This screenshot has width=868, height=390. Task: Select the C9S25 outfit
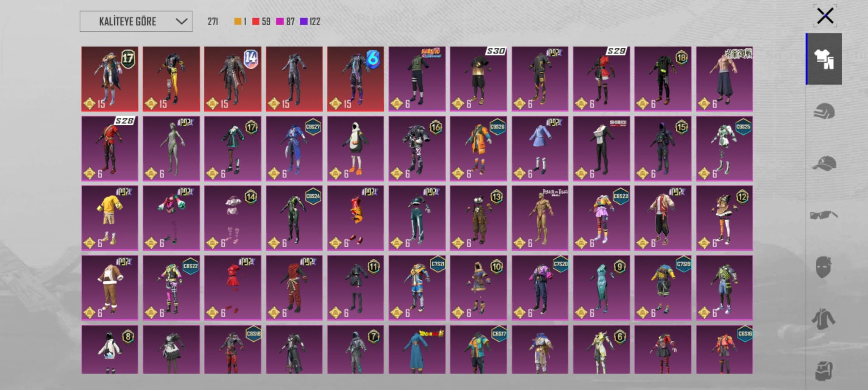[x=724, y=149]
